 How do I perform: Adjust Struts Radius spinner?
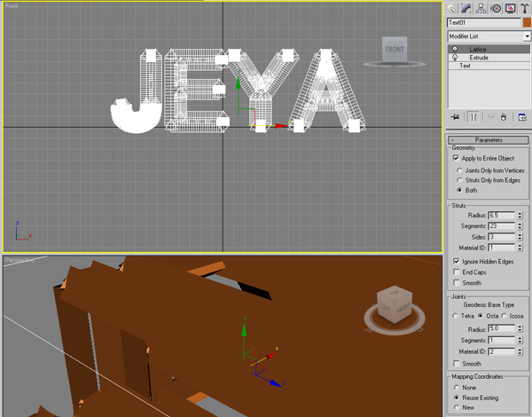coord(520,216)
